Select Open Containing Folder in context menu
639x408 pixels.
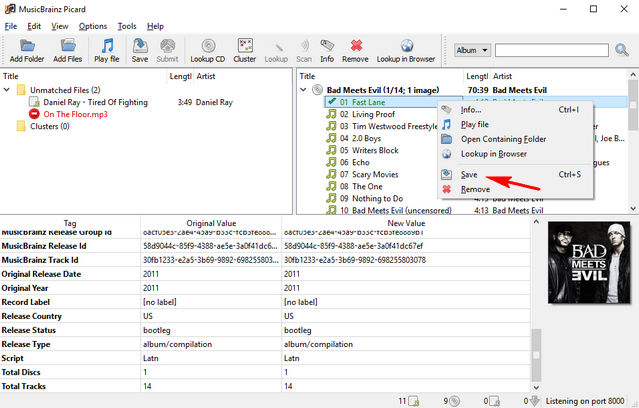point(503,139)
